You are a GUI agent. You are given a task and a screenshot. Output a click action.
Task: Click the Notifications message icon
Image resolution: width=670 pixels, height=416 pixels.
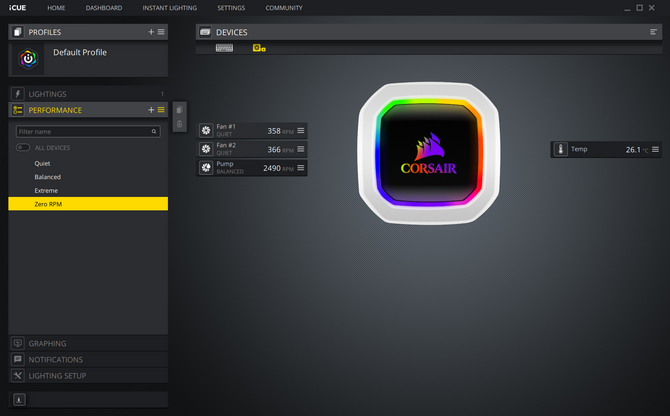coord(18,360)
